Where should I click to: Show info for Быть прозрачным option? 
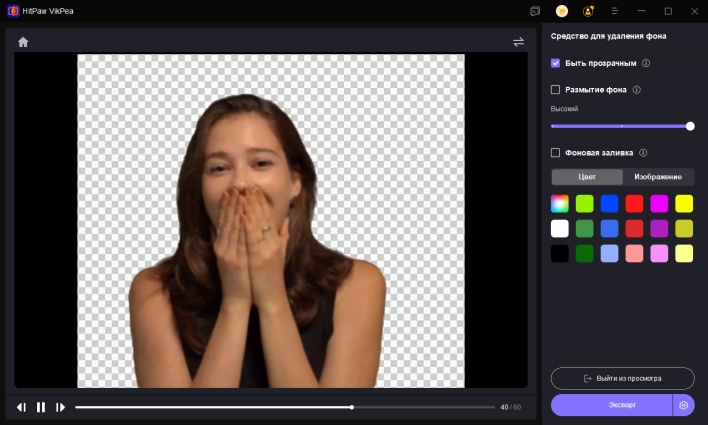[646, 63]
